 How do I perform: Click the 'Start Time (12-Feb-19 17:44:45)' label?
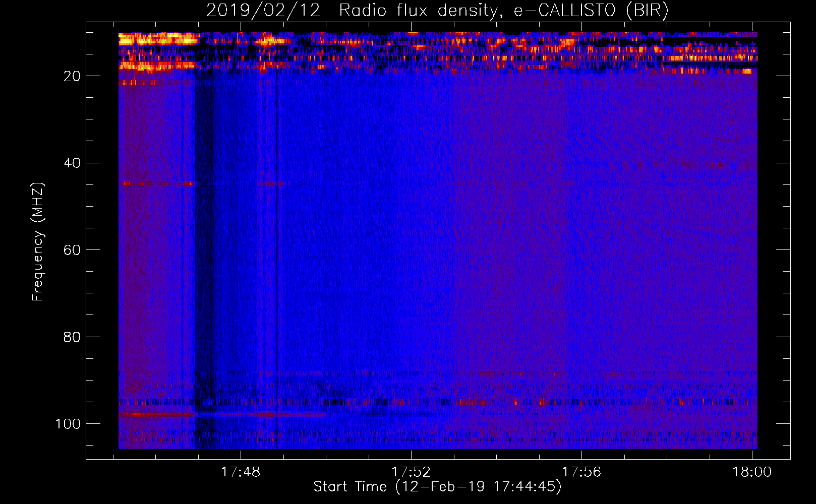(437, 487)
